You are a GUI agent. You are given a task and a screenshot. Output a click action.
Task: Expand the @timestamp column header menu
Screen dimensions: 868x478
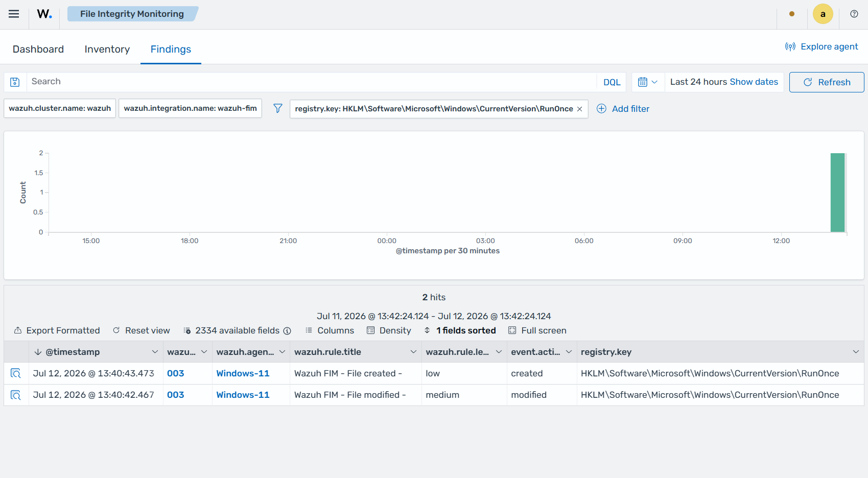(x=155, y=352)
